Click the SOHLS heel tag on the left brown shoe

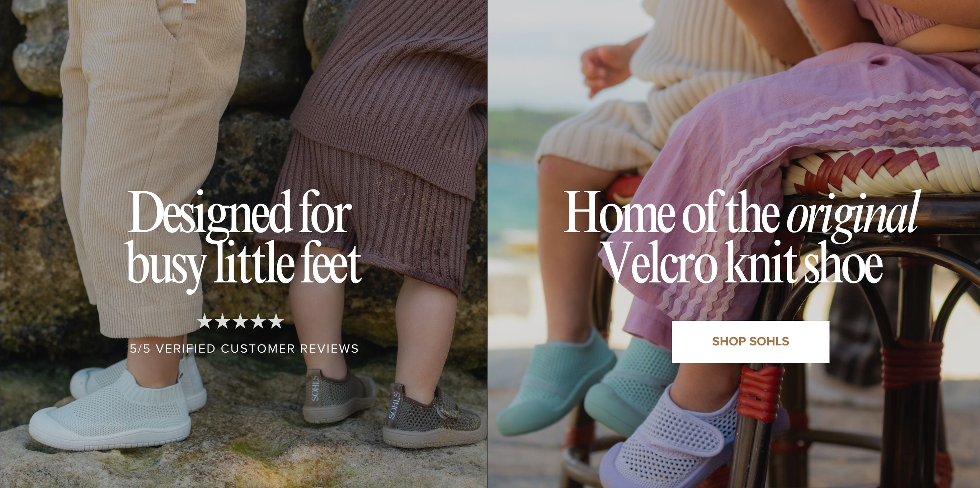tap(315, 388)
